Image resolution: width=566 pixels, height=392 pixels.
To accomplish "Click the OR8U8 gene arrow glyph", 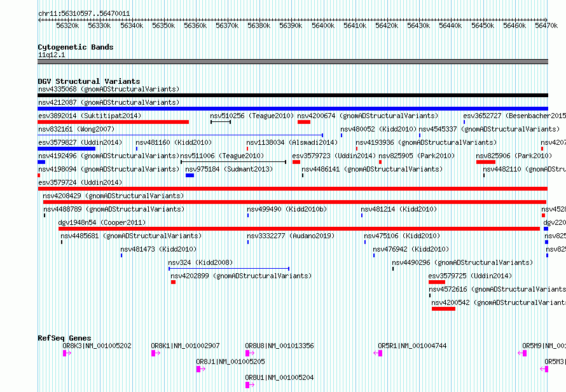I will click(x=250, y=353).
